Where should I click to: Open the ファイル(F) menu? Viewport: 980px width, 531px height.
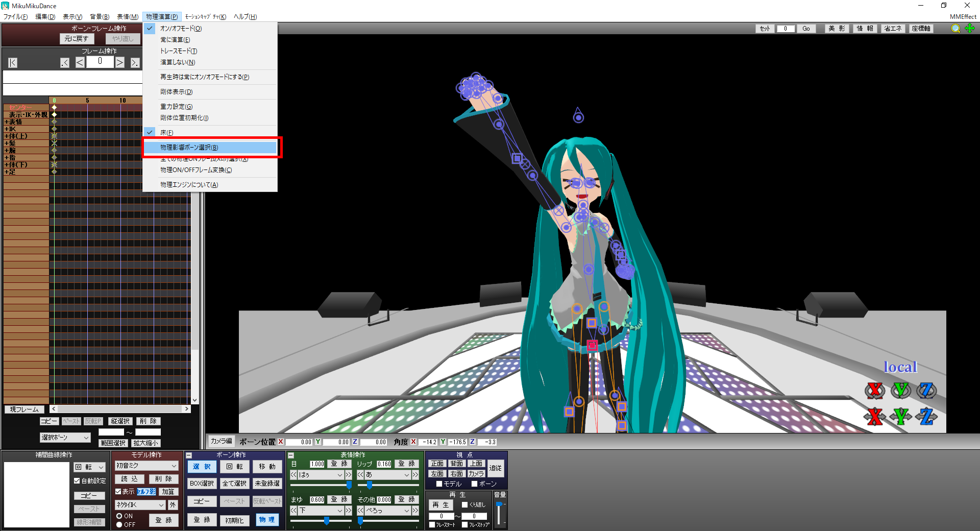click(16, 17)
